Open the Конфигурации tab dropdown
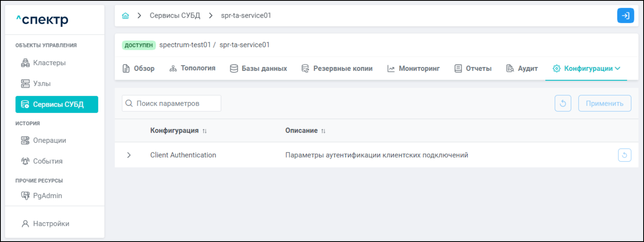This screenshot has width=644, height=242. coord(586,68)
